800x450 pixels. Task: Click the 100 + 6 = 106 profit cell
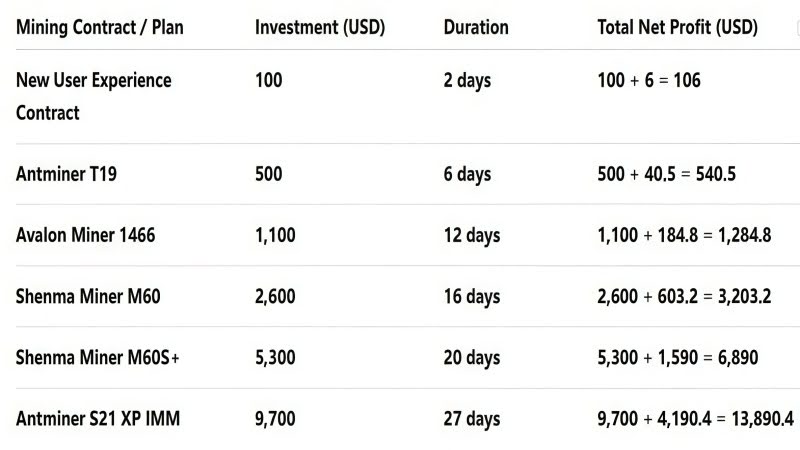(x=648, y=80)
